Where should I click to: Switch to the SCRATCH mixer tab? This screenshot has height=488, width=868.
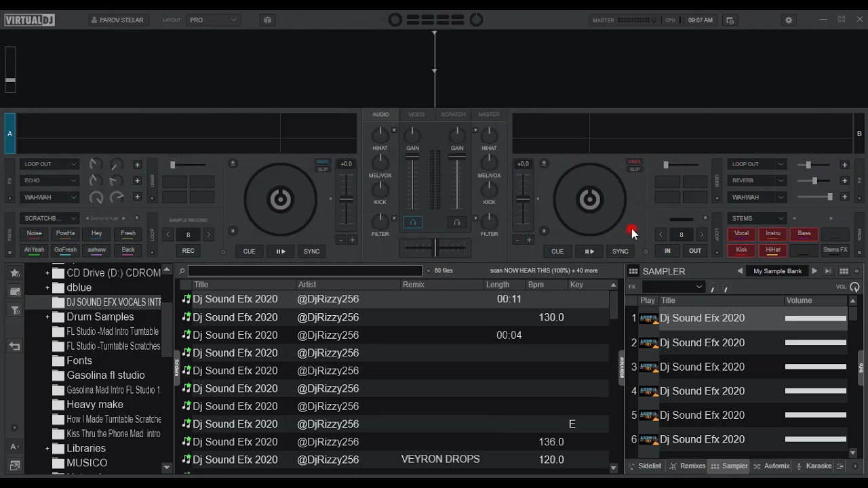pos(453,115)
